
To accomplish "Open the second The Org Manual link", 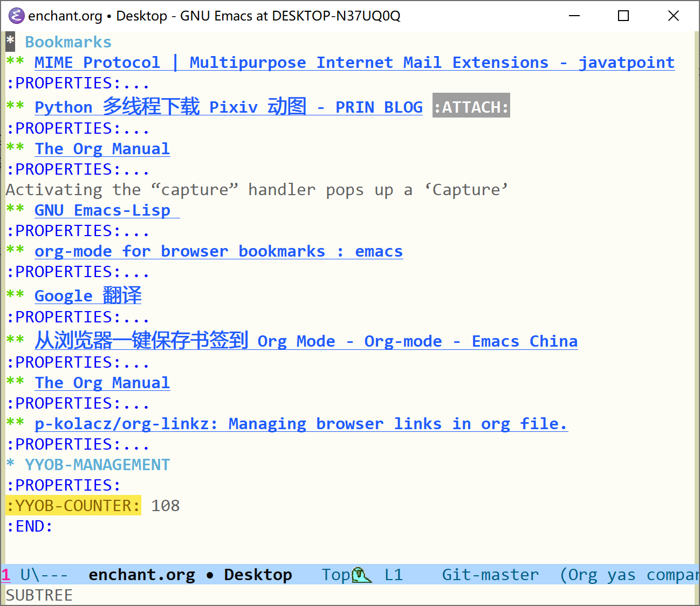I will pyautogui.click(x=102, y=383).
